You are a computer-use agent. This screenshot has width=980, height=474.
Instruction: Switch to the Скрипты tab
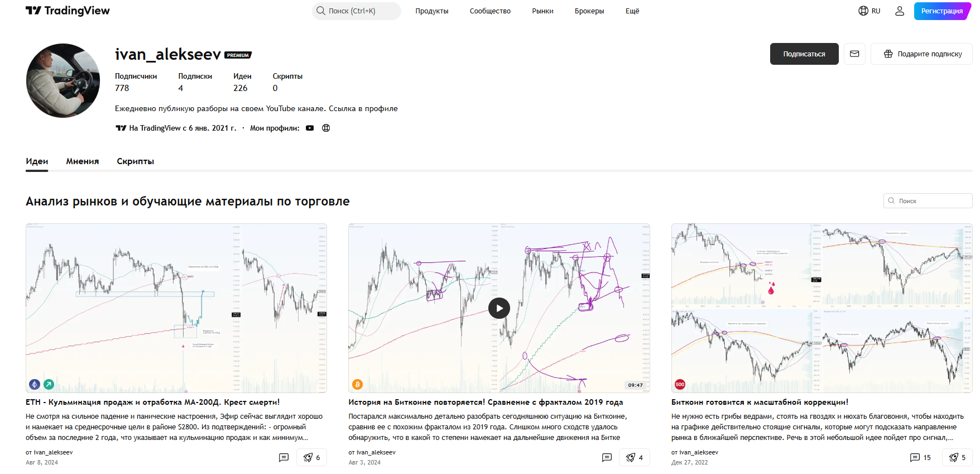tap(135, 161)
